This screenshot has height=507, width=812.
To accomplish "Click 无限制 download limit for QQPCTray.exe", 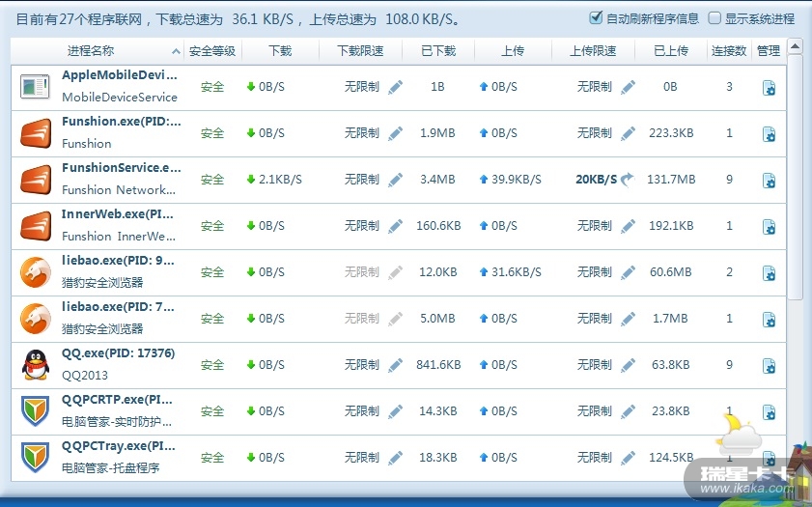I will (362, 458).
